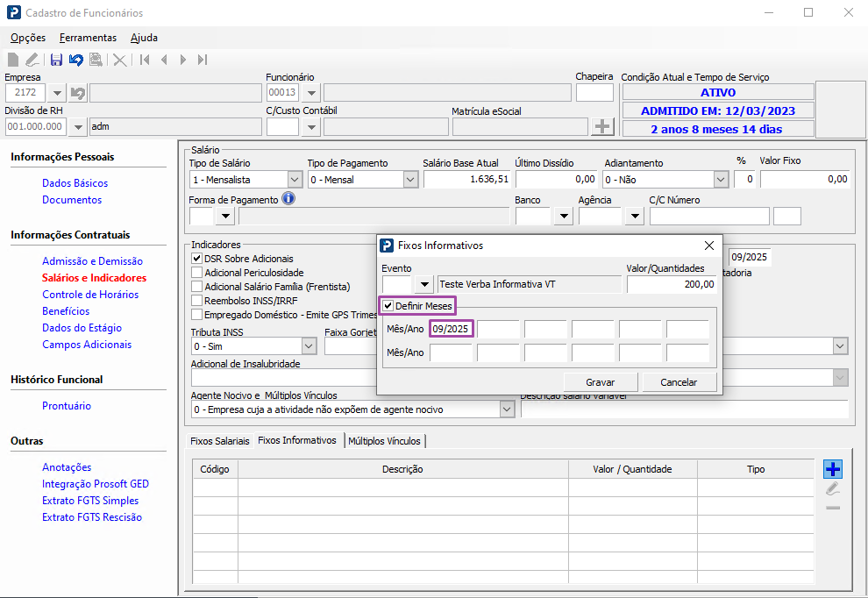Open Campos Adicionais section
868x598 pixels.
pyautogui.click(x=87, y=344)
